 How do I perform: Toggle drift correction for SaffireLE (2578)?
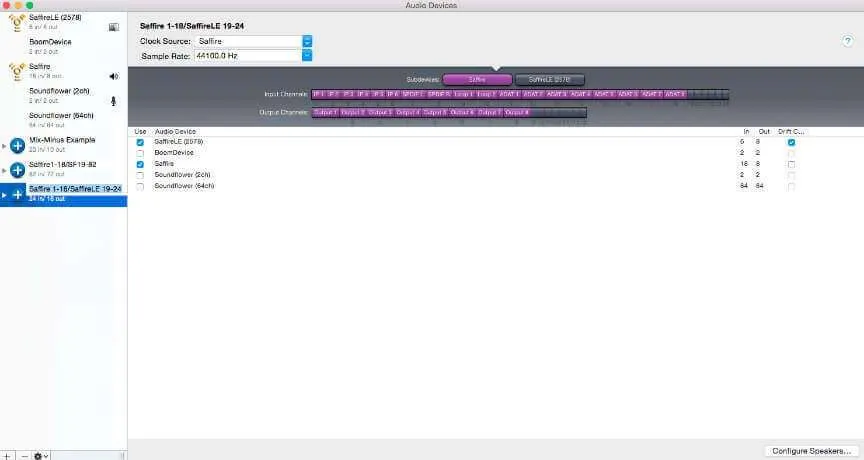pos(791,142)
